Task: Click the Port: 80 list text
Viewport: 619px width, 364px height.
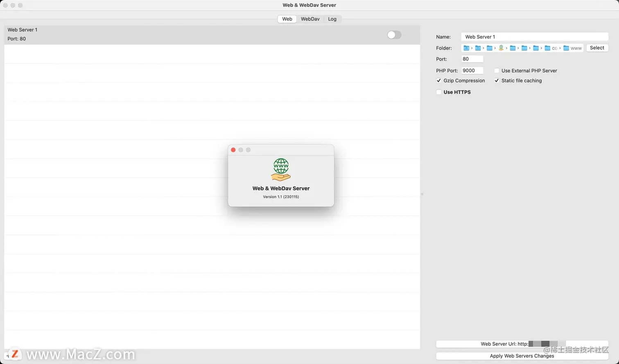Action: tap(17, 39)
